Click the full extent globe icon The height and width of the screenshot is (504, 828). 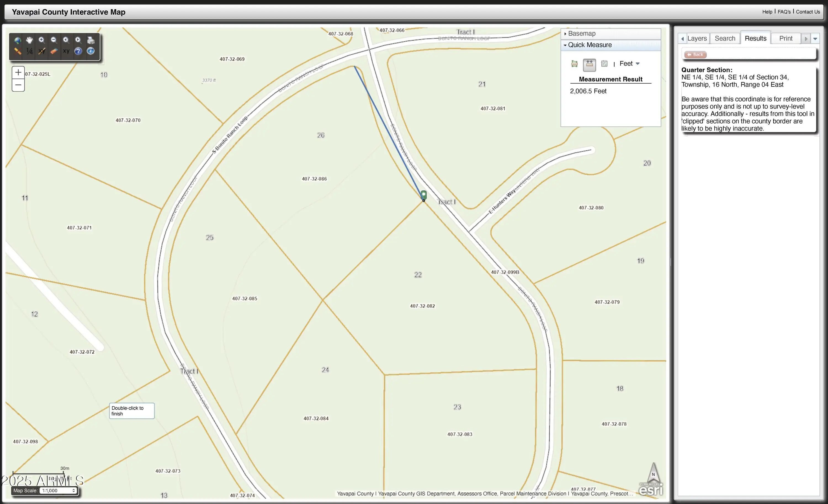(x=17, y=40)
